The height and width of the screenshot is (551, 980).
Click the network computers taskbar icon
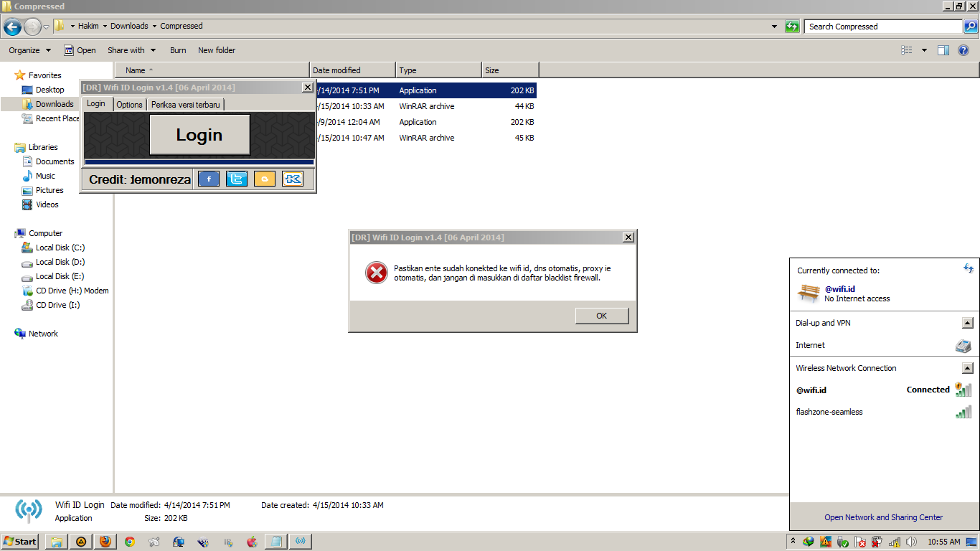179,542
